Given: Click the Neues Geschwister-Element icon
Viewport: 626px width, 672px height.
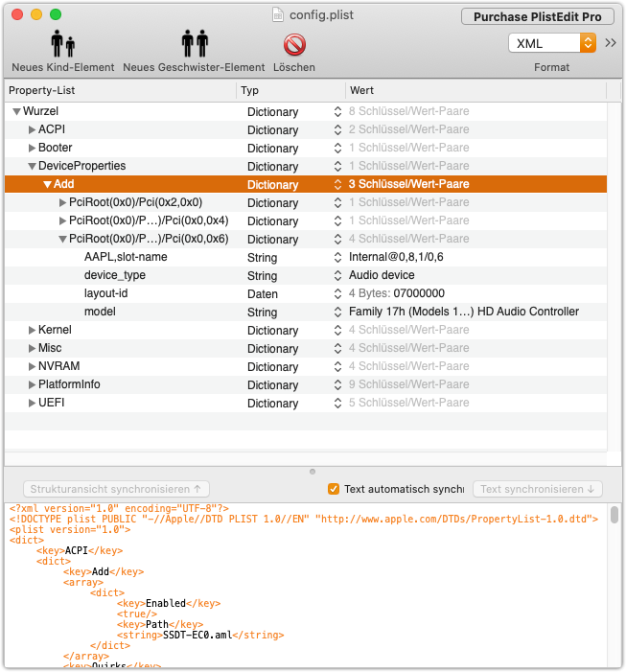Looking at the screenshot, I should pos(195,43).
